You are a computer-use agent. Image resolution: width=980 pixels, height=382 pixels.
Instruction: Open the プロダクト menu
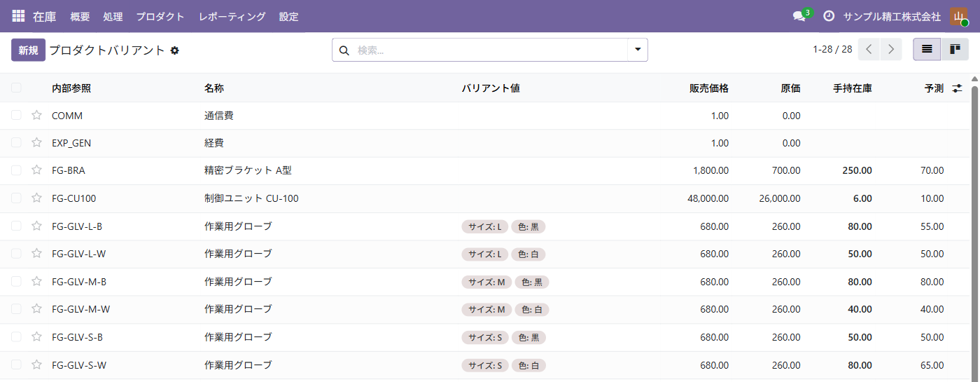160,16
